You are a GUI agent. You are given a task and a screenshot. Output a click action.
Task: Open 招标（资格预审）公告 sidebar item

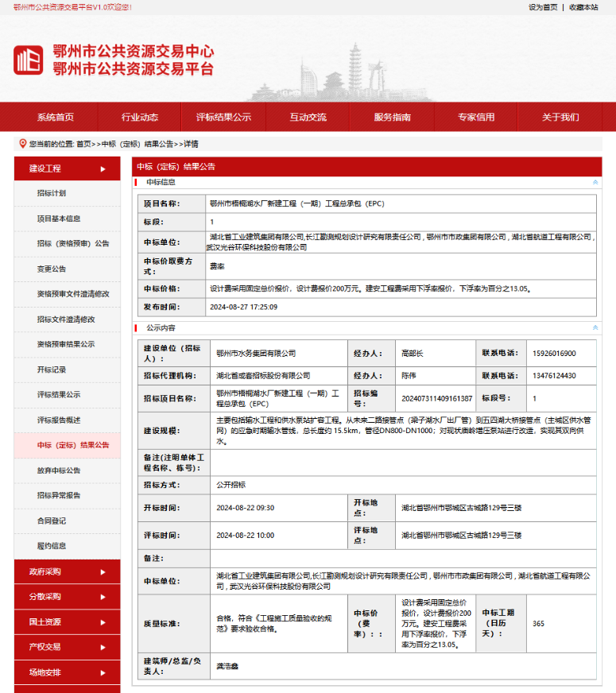point(73,243)
